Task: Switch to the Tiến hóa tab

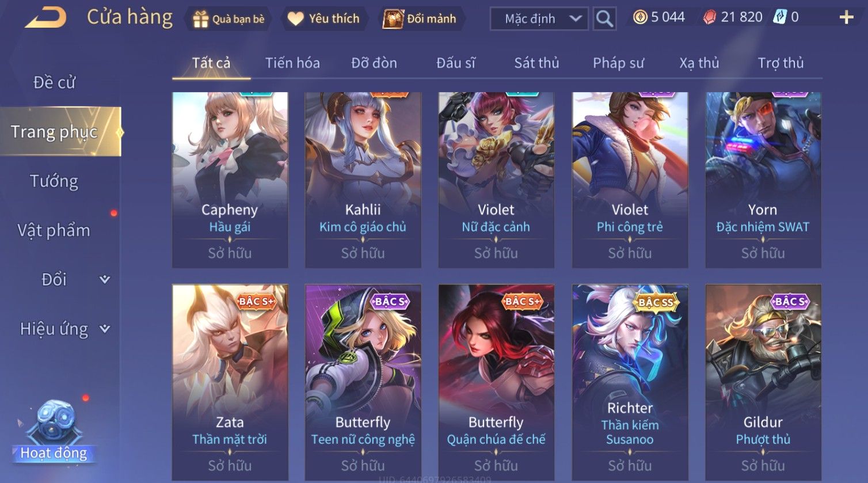Action: (292, 63)
